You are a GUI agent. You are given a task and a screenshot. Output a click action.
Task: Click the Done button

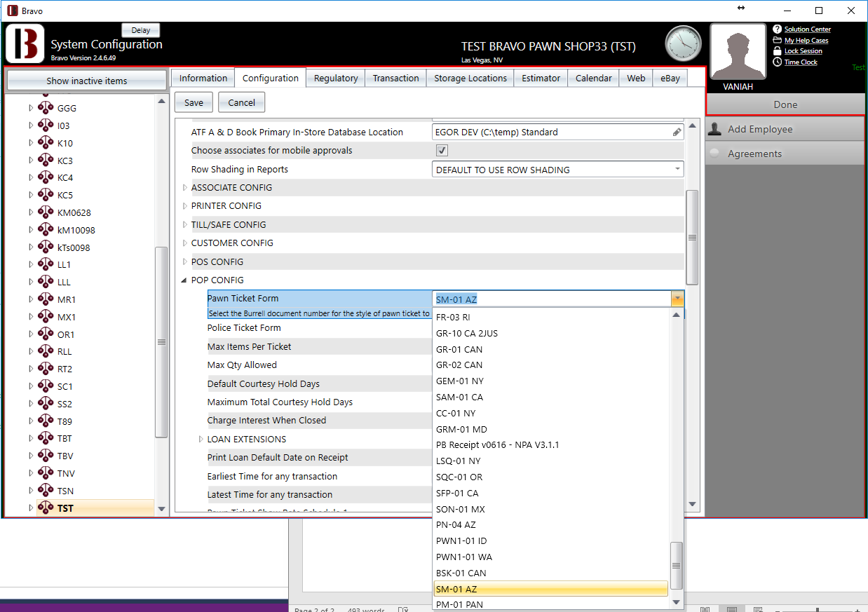785,104
